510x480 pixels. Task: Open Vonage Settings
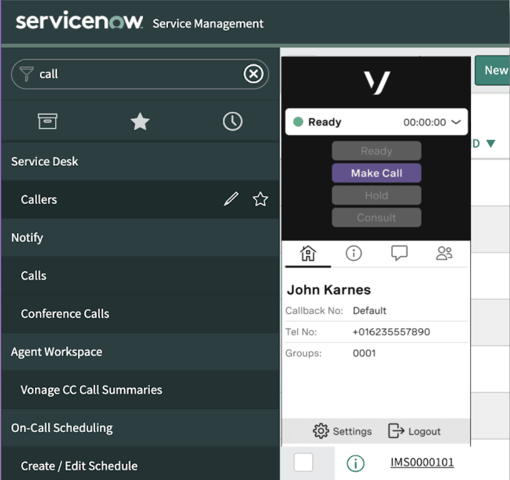342,431
